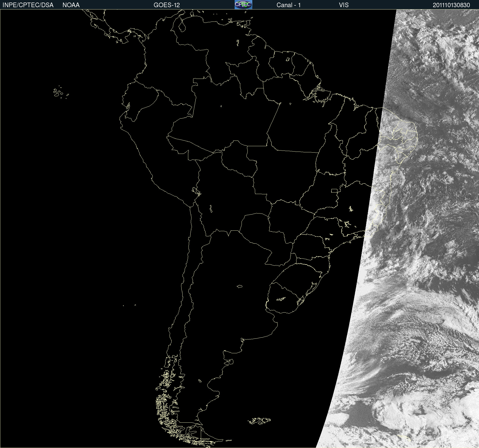
Task: Select the GOES-12 satellite label
Action: [167, 5]
